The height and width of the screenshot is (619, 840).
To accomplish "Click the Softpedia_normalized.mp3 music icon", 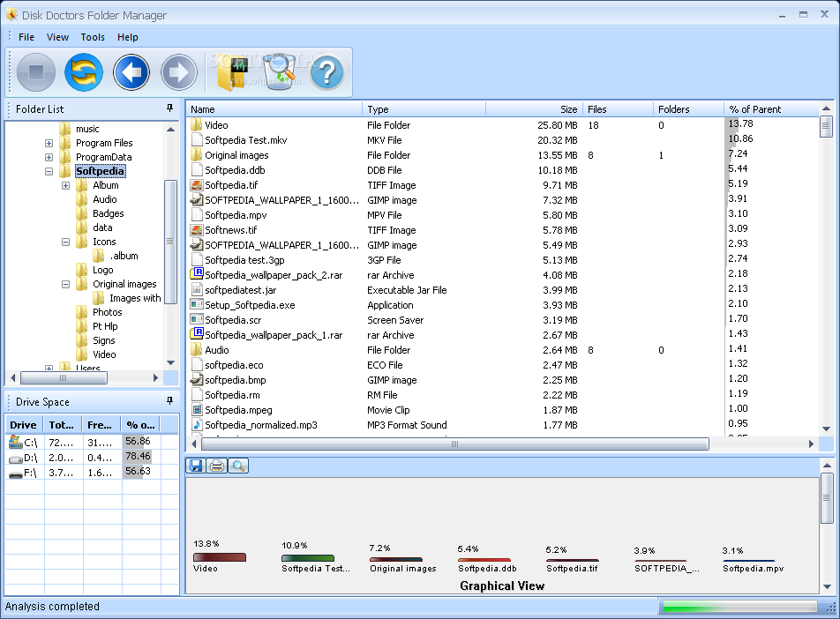I will point(197,425).
